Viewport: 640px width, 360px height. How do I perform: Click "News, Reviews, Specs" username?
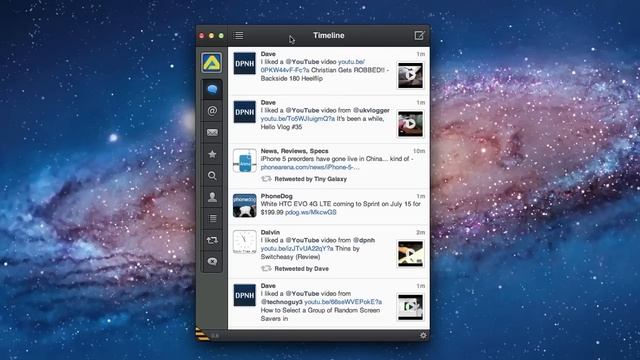click(x=294, y=151)
